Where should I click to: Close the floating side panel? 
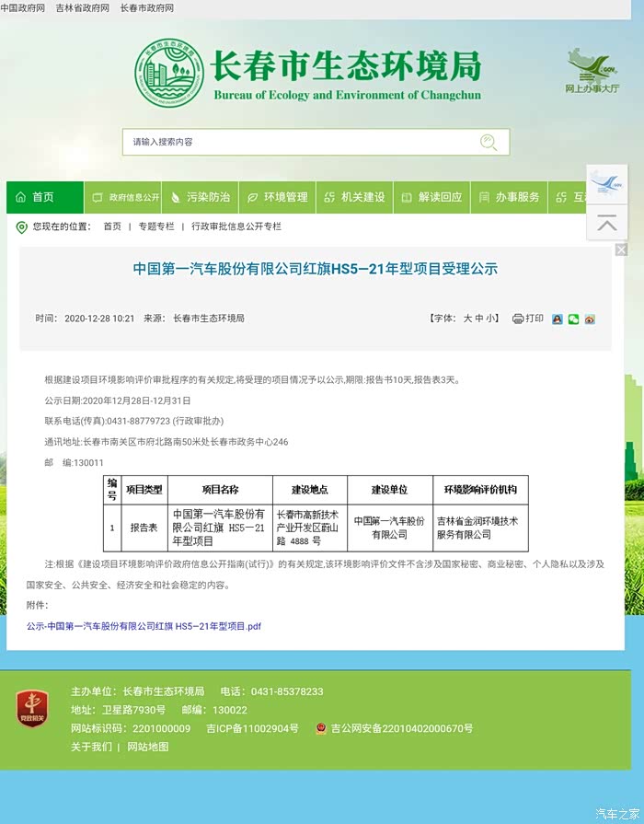(621, 250)
